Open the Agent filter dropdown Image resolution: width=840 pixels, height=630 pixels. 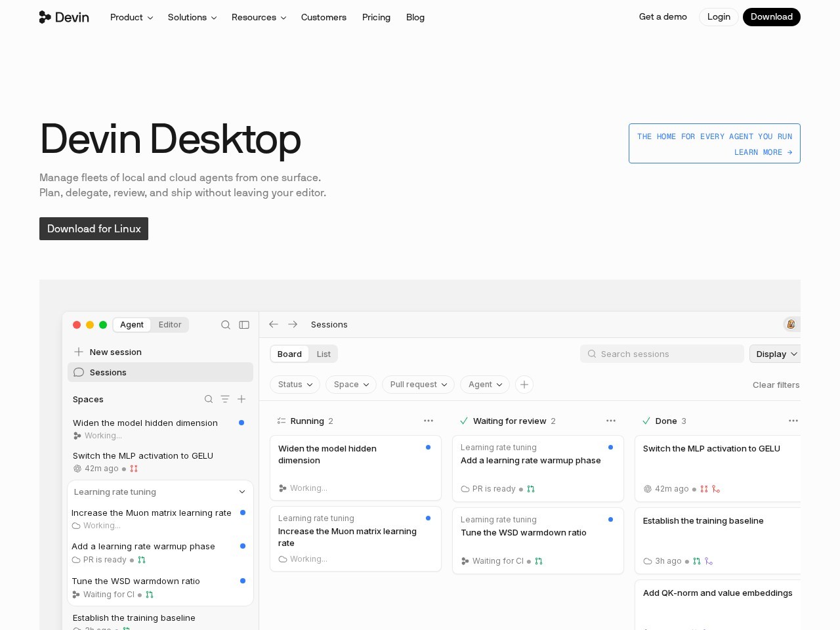click(x=486, y=385)
